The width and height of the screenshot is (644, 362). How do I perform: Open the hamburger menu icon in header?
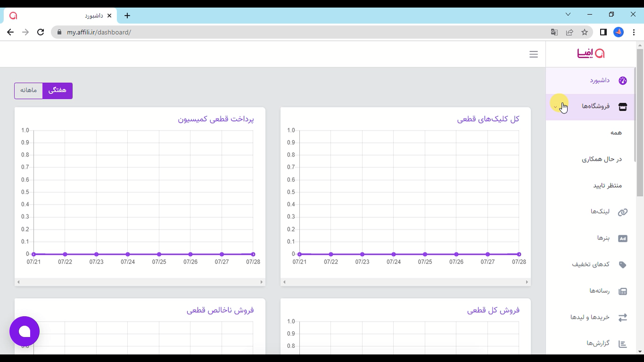(x=534, y=54)
